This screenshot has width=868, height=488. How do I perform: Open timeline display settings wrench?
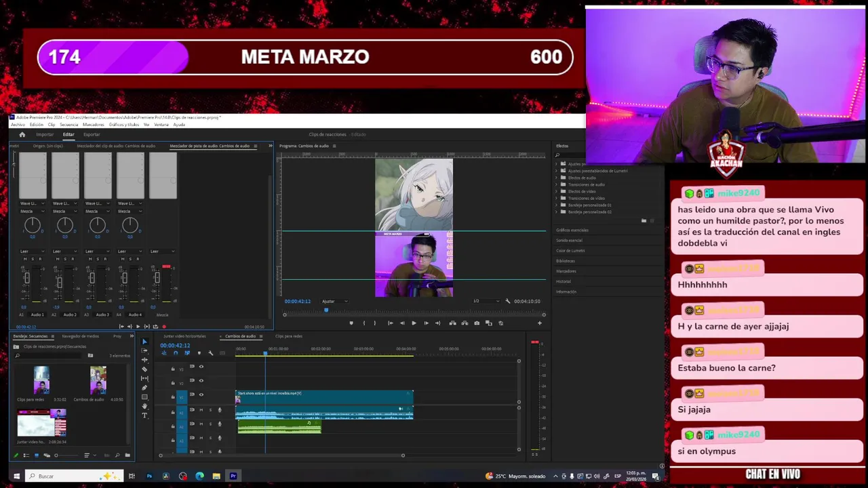[211, 353]
